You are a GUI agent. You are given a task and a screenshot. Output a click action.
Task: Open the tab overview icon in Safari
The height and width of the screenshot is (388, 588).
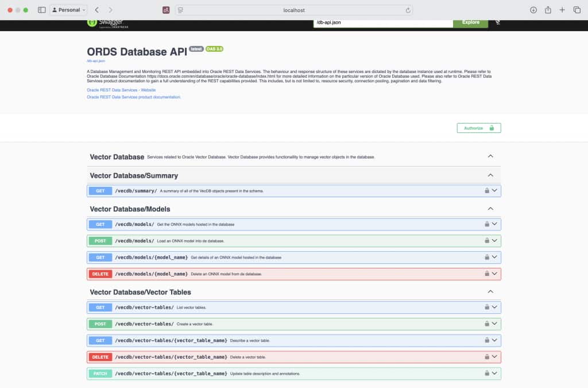point(576,9)
